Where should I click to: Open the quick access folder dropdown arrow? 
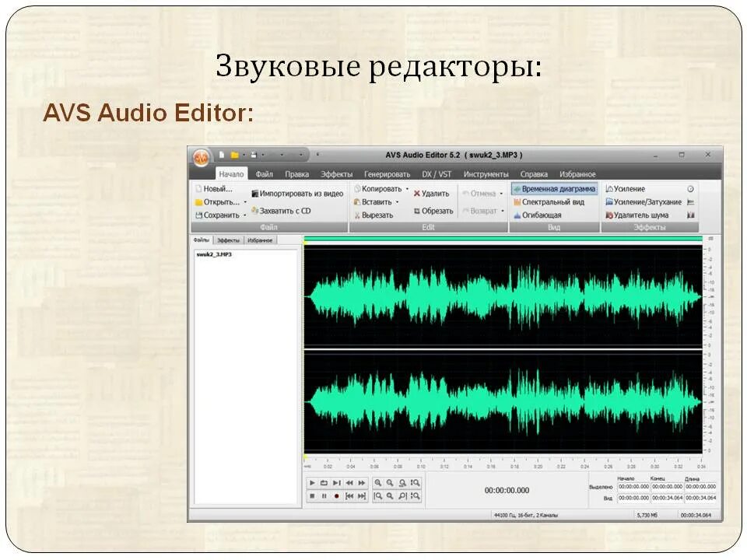[x=244, y=155]
